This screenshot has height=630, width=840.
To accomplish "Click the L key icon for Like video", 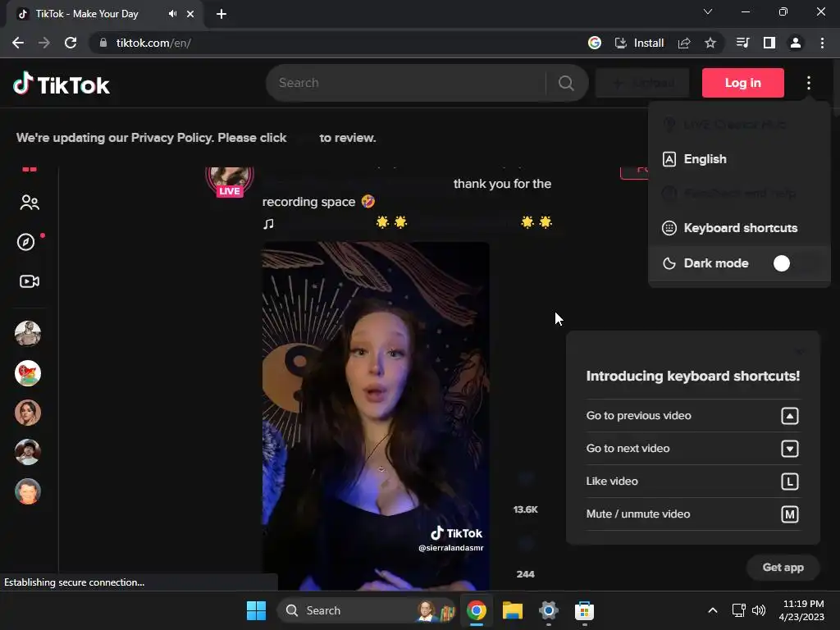I will 790,481.
